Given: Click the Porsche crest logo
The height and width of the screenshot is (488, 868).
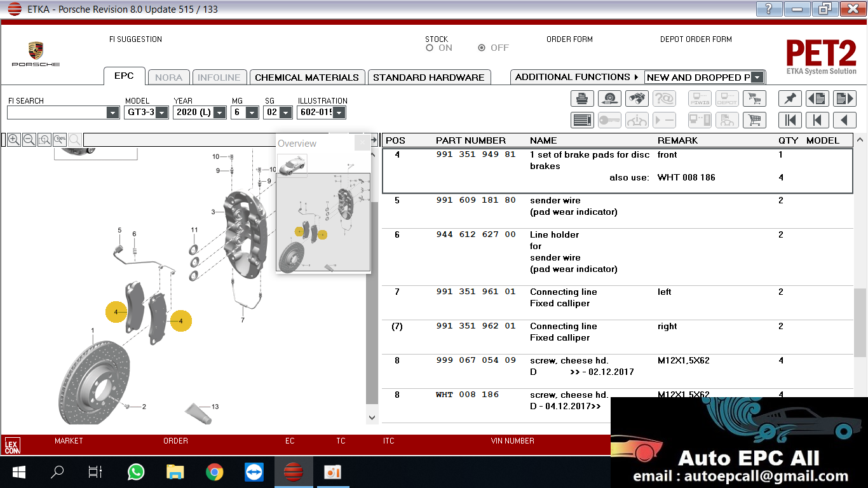Looking at the screenshot, I should coord(36,51).
